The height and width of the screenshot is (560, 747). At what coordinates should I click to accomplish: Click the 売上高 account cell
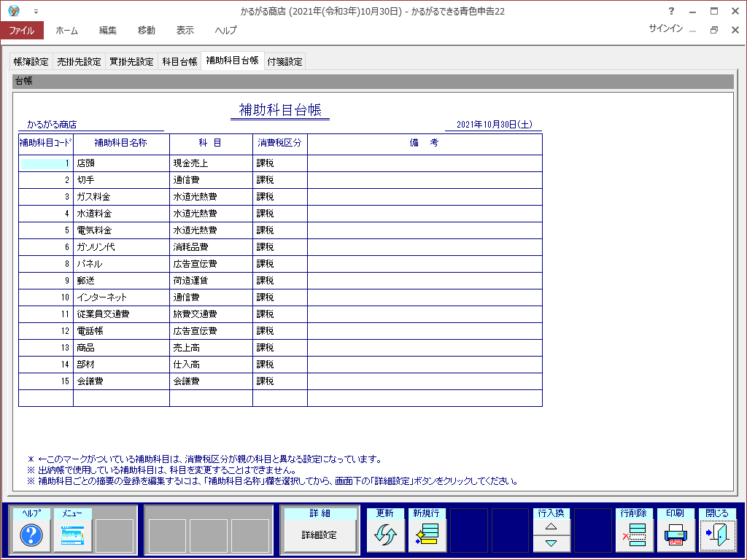click(211, 348)
